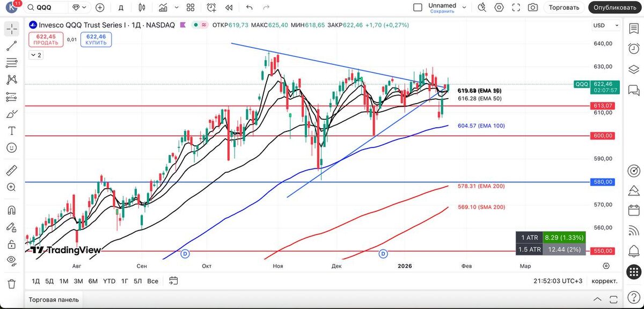Open the indicators menu
644x309 pixels.
coord(163,8)
